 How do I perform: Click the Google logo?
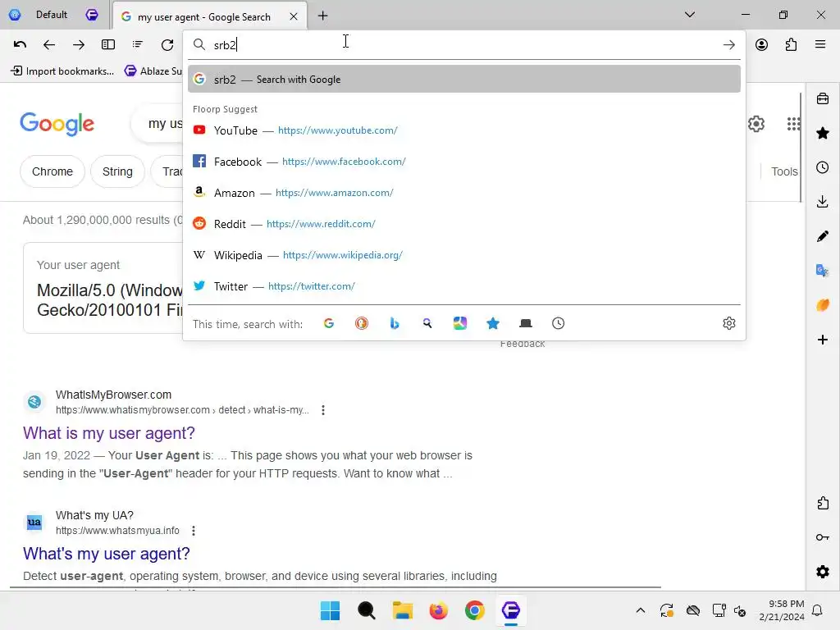pyautogui.click(x=57, y=124)
